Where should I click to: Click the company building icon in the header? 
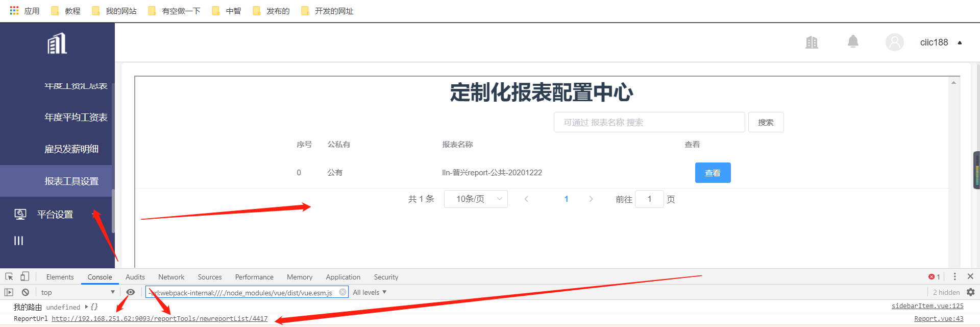(x=812, y=42)
